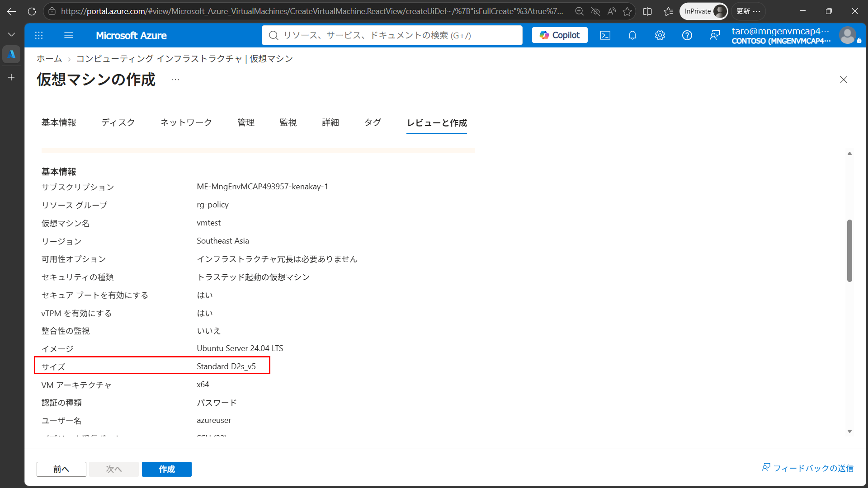Switch to 管理 tab

tap(246, 122)
